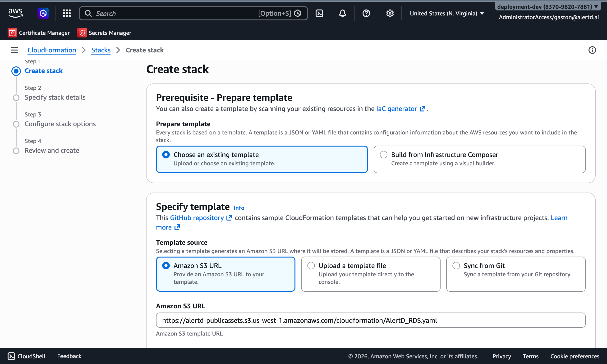Select Build from Infrastructure Composer radio
The image size is (607, 364).
(384, 155)
